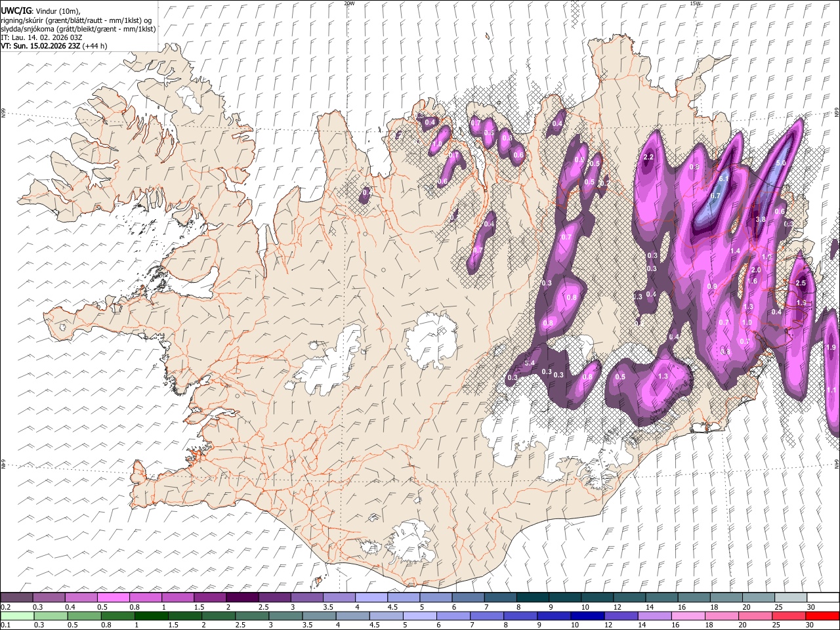The width and height of the screenshot is (840, 630).
Task: Click the 14–16 grey-teal snow legend swatch
Action: click(662, 597)
